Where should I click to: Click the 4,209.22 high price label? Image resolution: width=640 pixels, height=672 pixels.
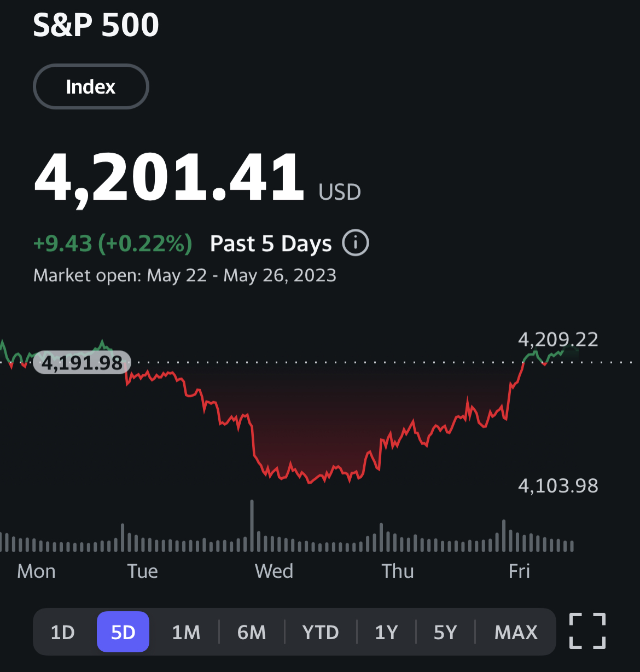[558, 339]
